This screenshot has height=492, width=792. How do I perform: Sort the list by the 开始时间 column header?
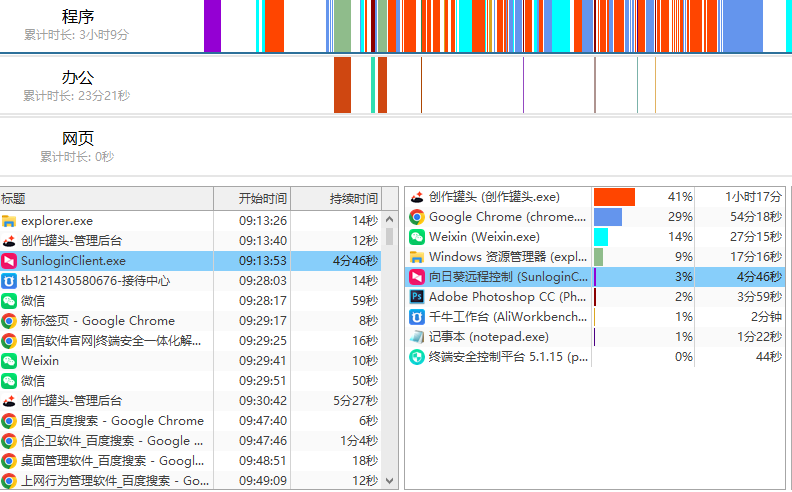click(252, 199)
